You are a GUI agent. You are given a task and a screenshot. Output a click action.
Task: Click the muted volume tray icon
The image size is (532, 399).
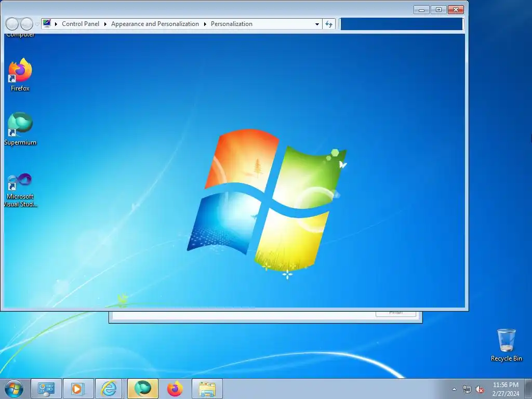coord(480,389)
